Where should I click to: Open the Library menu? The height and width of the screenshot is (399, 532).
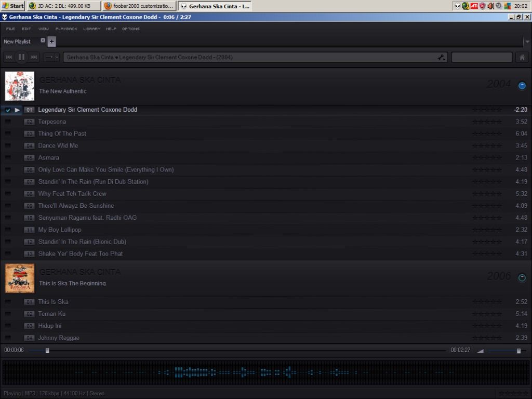(91, 29)
